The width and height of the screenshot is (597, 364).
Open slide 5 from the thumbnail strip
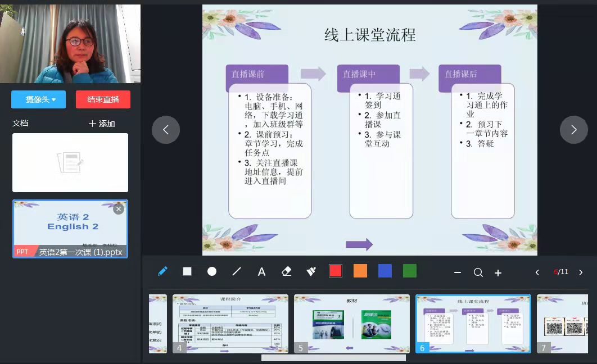coord(352,324)
